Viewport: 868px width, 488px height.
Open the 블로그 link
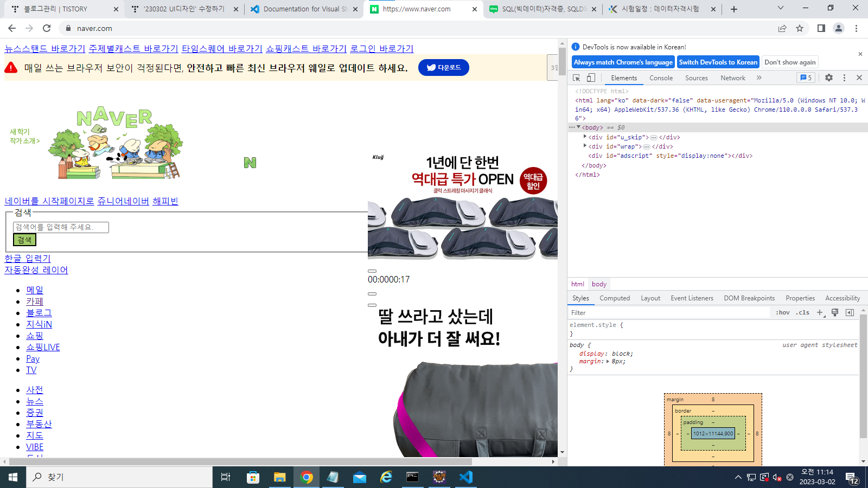coord(39,313)
